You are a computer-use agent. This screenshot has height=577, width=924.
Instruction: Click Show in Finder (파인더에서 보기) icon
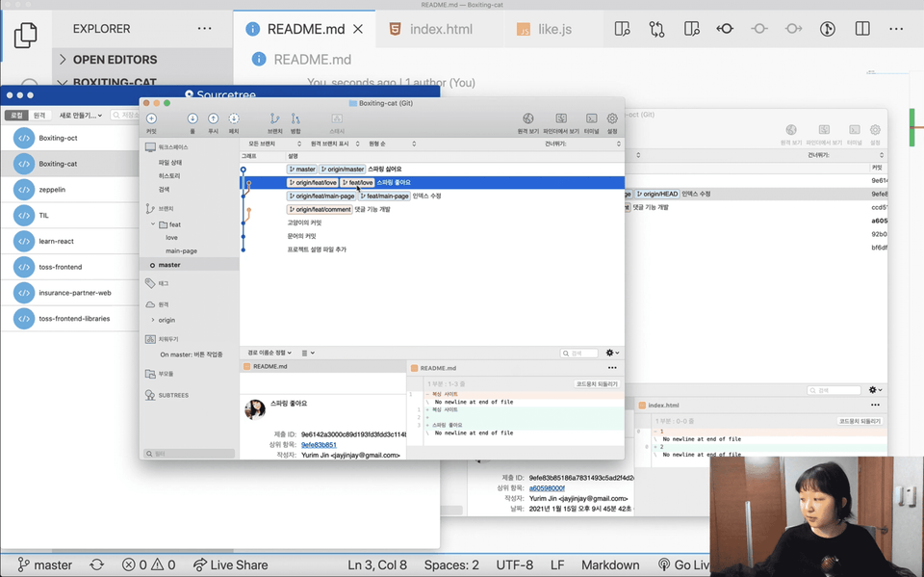point(561,118)
